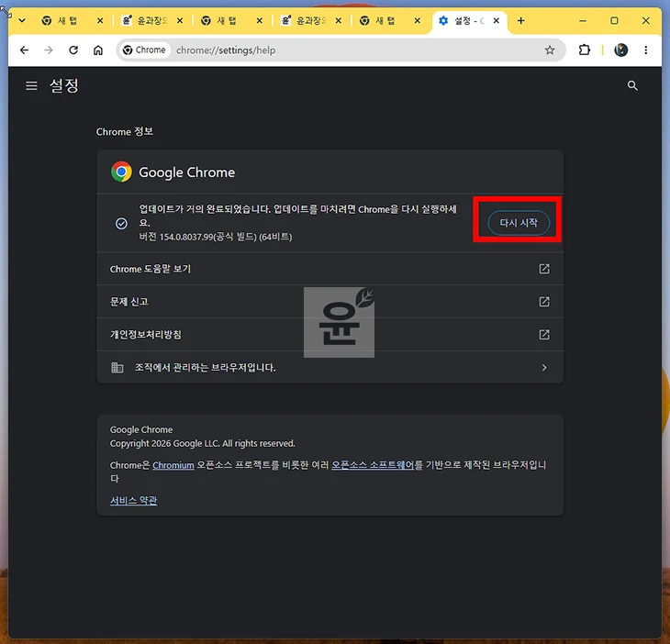The width and height of the screenshot is (670, 644).
Task: Click the Chrome 정보 heading
Action: [124, 131]
